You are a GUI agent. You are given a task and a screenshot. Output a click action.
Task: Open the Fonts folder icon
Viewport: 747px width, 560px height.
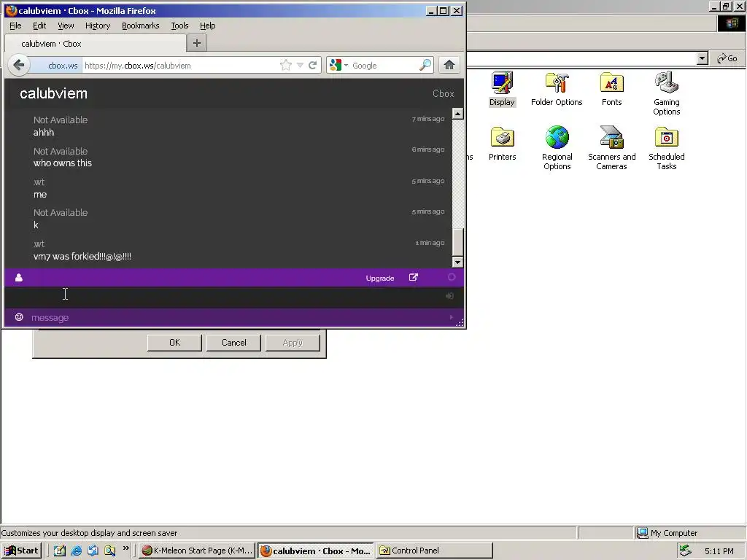coord(612,88)
